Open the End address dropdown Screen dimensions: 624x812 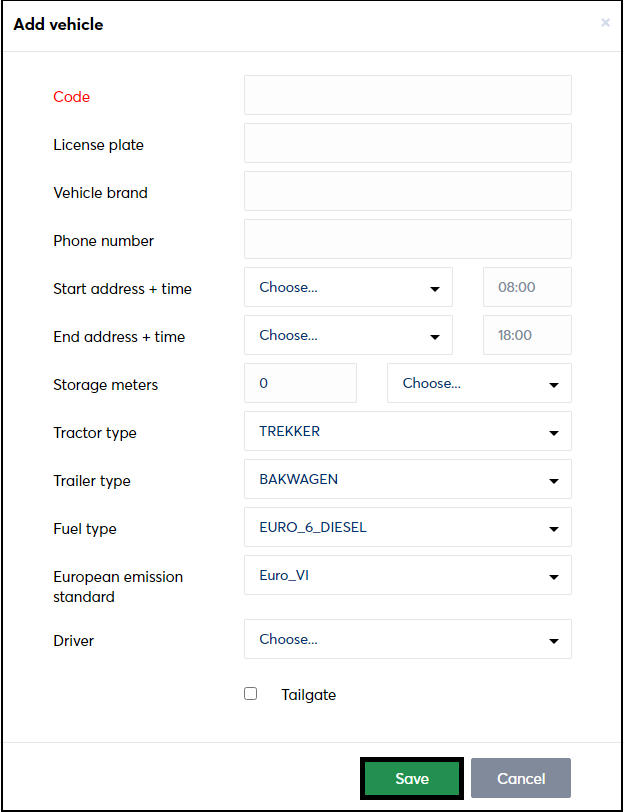tap(349, 335)
